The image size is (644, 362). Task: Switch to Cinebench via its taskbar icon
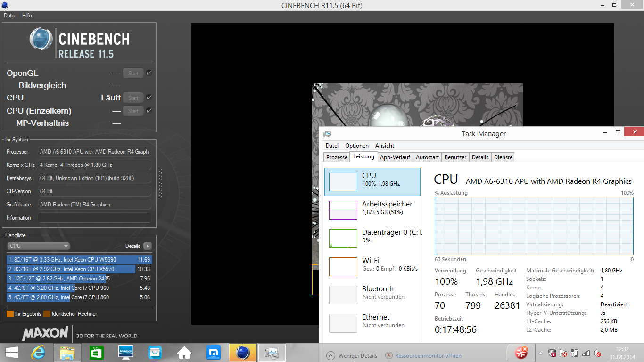[x=243, y=352]
